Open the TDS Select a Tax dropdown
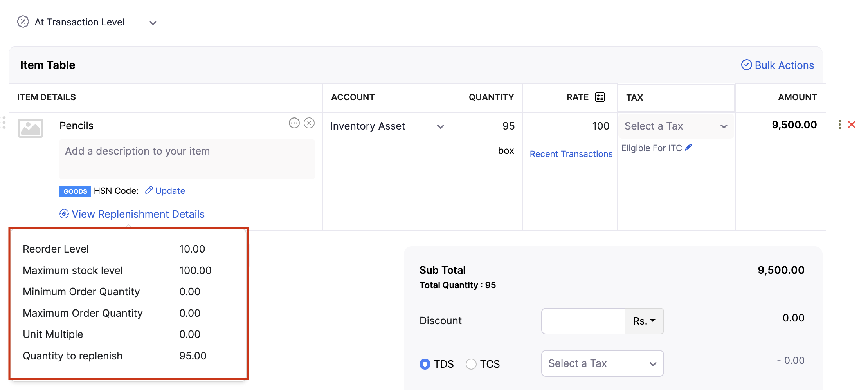868x390 pixels. pos(602,363)
